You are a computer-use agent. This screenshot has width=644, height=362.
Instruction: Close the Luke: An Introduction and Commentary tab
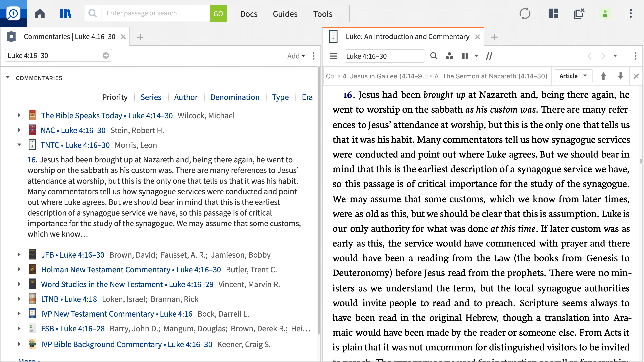pos(477,37)
